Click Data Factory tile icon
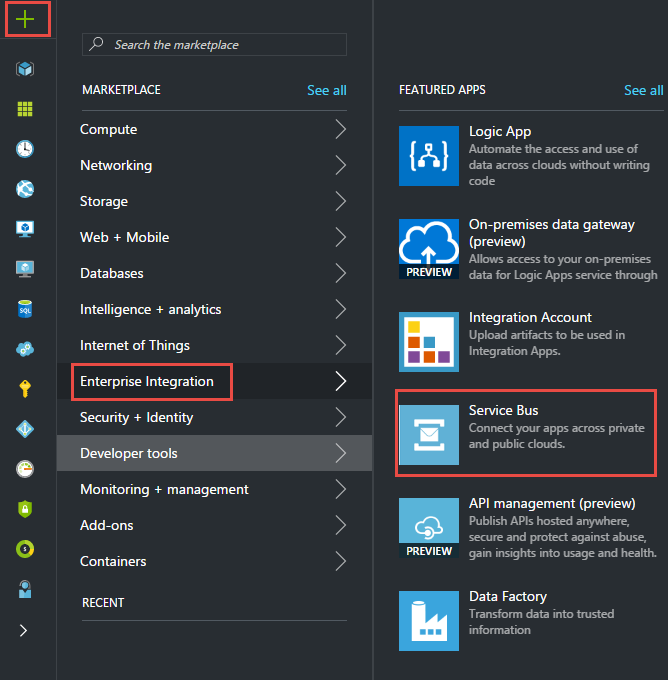The width and height of the screenshot is (668, 680). point(429,621)
